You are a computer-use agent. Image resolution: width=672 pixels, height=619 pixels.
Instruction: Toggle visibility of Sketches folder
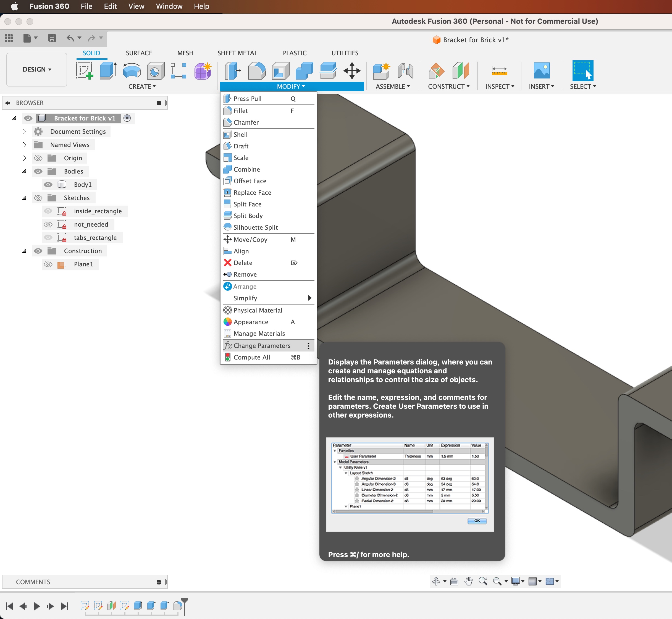[38, 198]
